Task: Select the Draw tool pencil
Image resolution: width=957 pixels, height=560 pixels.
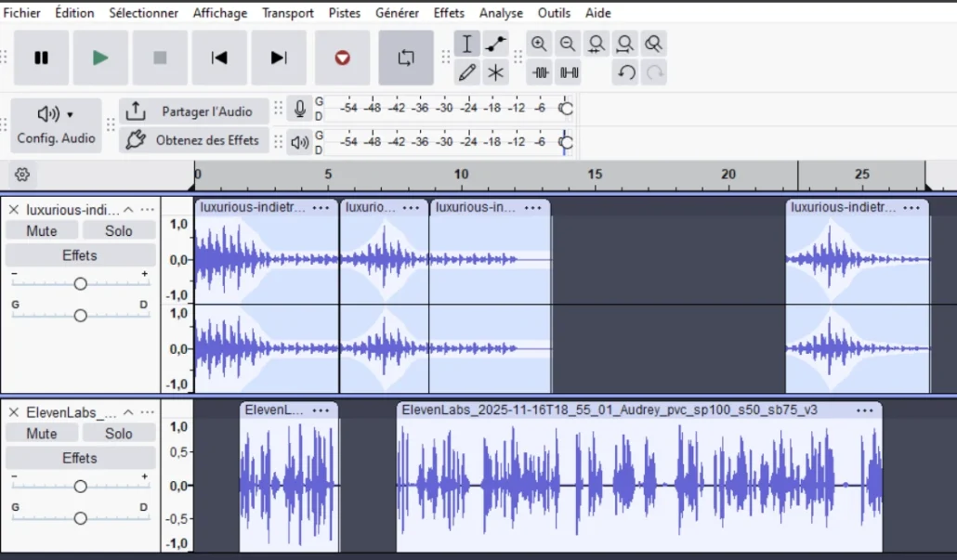Action: (x=466, y=72)
